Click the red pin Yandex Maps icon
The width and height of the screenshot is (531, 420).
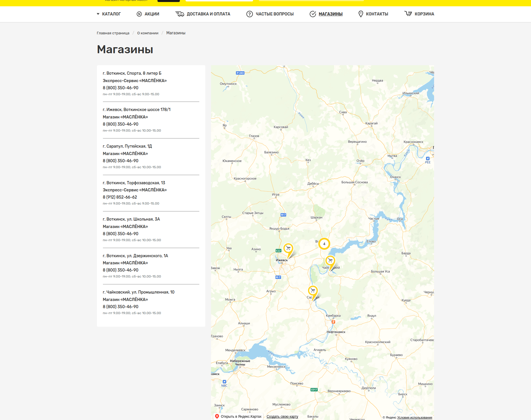tap(217, 417)
